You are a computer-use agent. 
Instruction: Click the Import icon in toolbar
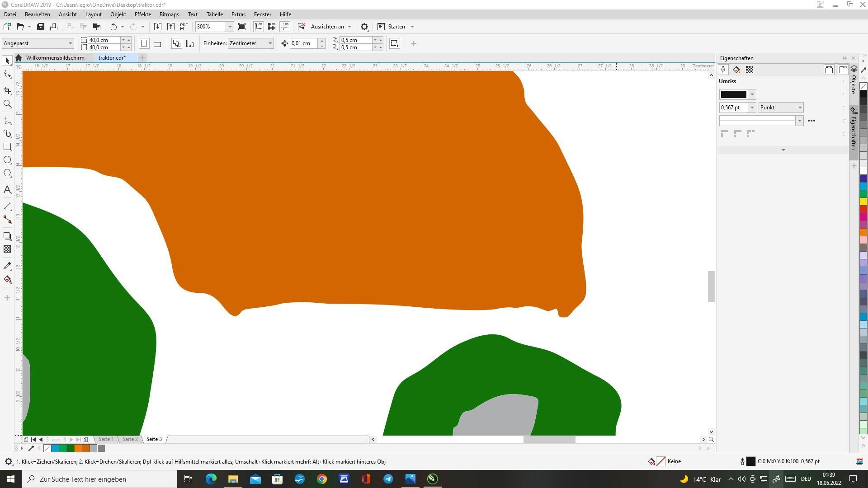click(158, 27)
